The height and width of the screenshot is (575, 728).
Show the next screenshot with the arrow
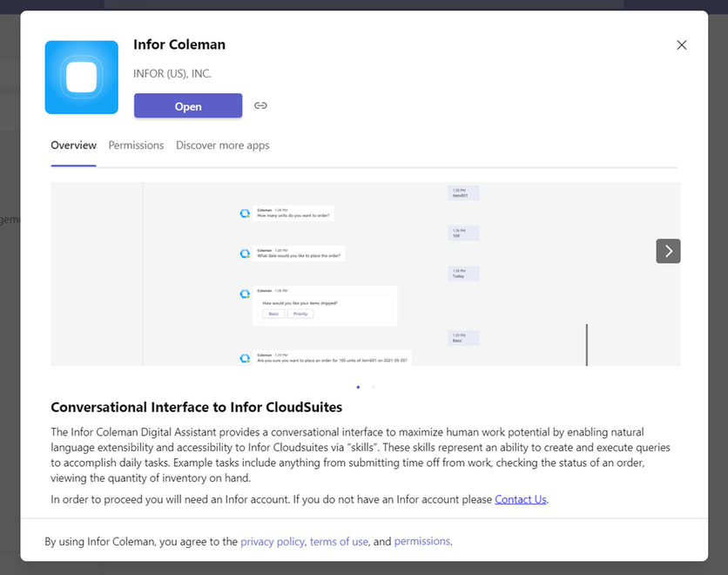tap(668, 251)
